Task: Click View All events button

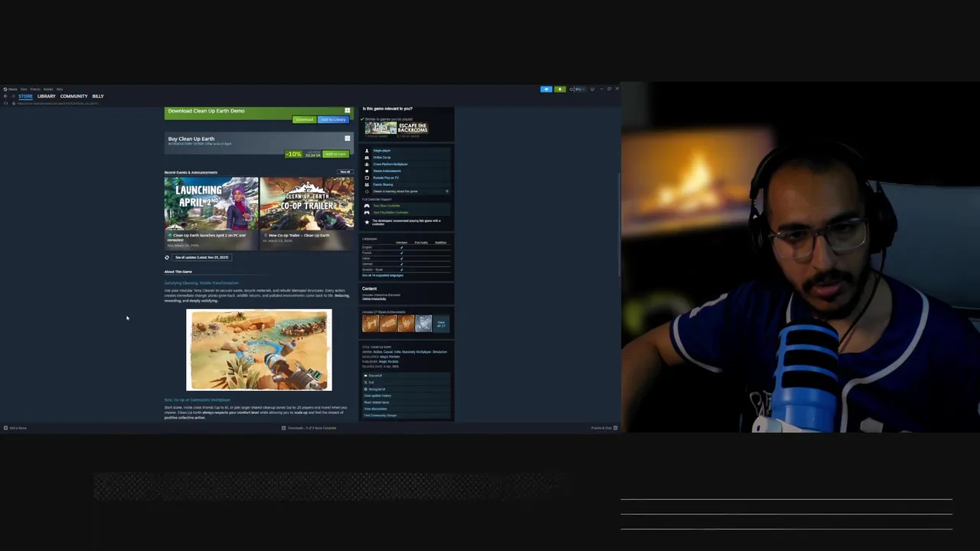Action: 345,171
